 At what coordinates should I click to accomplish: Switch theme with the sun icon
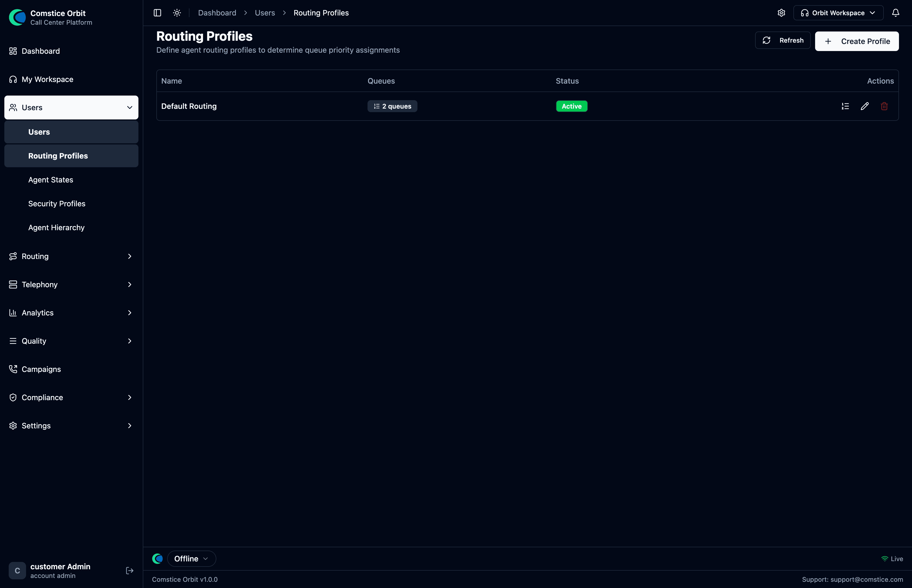[177, 12]
